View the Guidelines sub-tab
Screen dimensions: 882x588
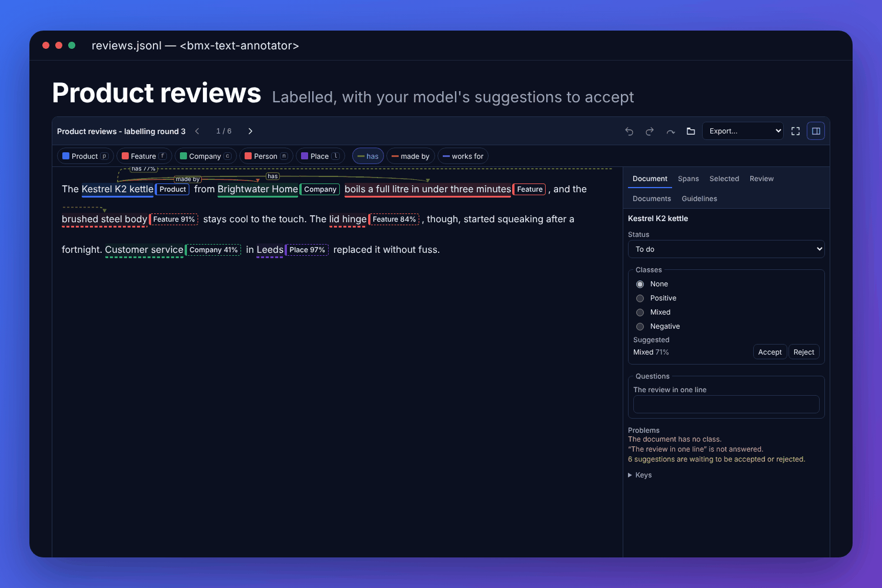pyautogui.click(x=699, y=199)
